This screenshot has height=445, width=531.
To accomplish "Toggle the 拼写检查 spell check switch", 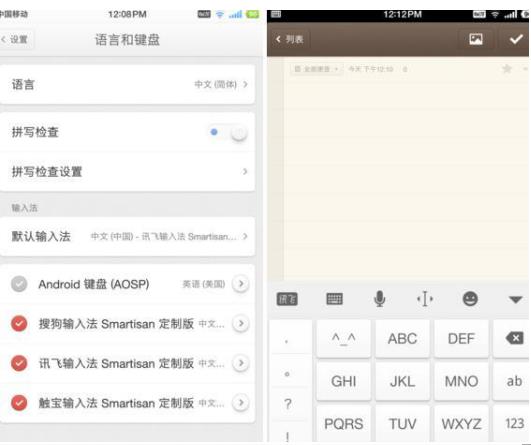I will pos(228,132).
